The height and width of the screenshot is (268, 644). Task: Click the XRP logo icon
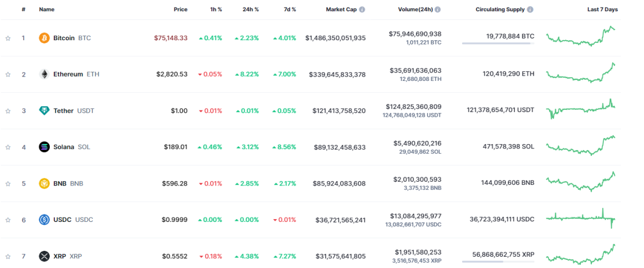pos(44,256)
